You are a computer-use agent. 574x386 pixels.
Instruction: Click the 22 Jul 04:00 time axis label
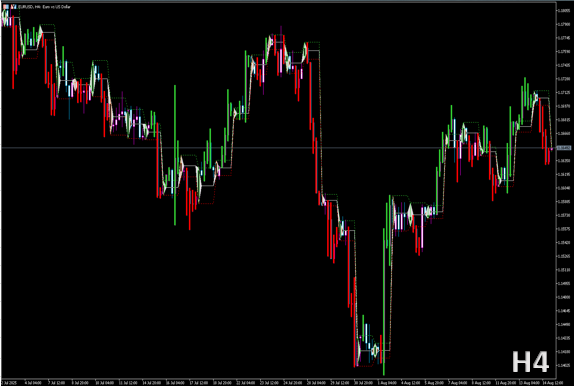[x=245, y=383]
